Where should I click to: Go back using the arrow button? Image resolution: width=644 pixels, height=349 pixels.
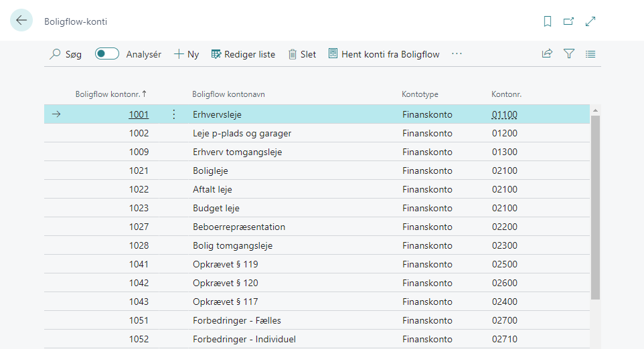21,20
